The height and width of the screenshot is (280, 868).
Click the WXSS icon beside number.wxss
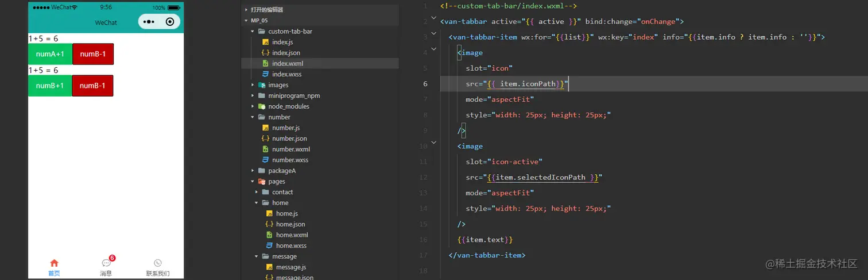pyautogui.click(x=265, y=160)
